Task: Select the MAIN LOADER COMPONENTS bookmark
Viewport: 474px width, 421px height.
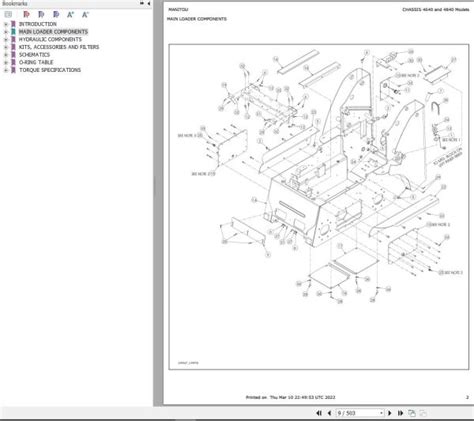Action: [x=53, y=32]
